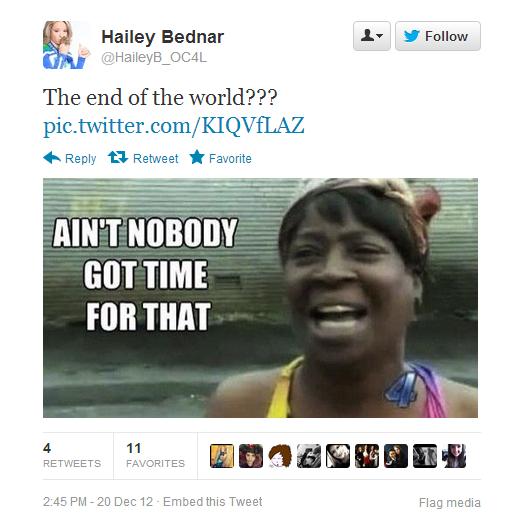Open the user actions person dropdown
Viewport: 511px width, 523px height.
click(x=372, y=36)
